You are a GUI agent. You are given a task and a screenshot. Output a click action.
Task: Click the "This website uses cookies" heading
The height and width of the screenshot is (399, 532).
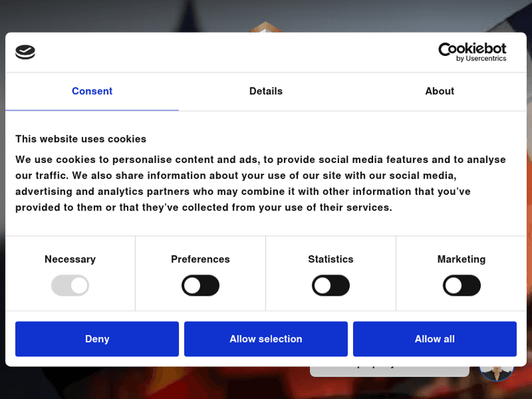81,139
